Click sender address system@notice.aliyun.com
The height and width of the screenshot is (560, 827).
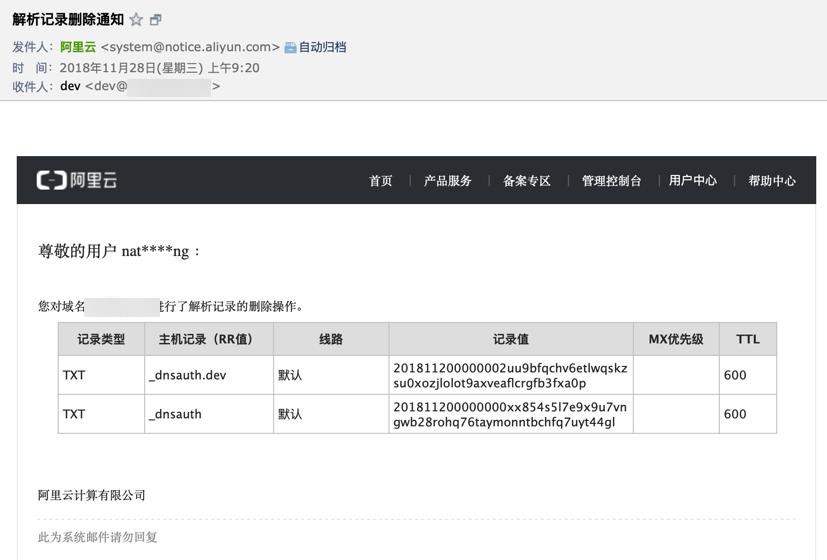tap(190, 47)
